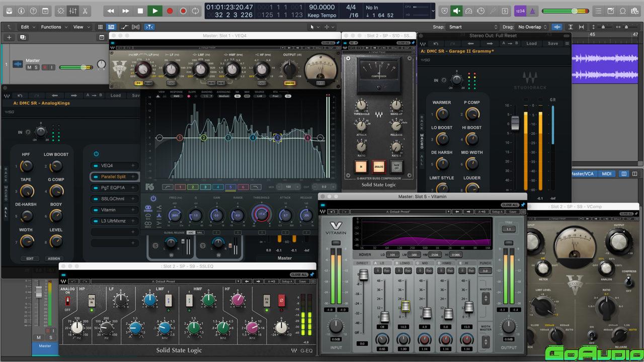The height and width of the screenshot is (362, 644).
Task: Open Quick Help question mark button
Action: click(x=34, y=11)
